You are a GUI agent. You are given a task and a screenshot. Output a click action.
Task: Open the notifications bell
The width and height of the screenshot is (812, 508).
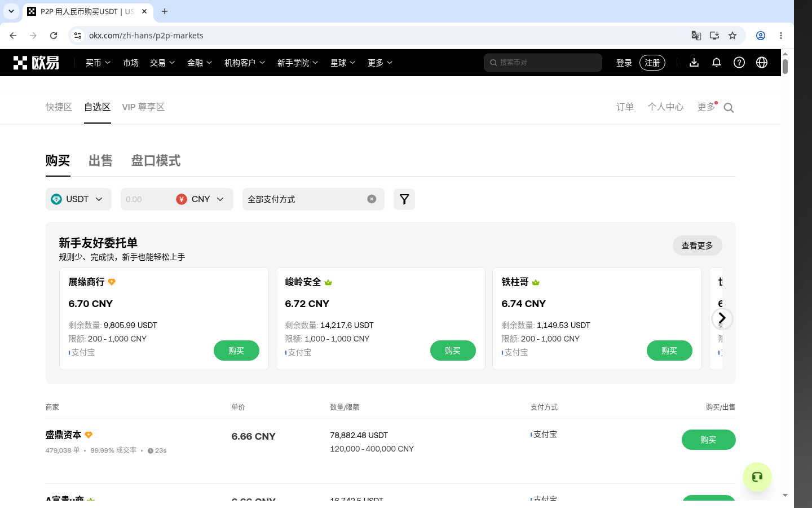[x=717, y=63]
